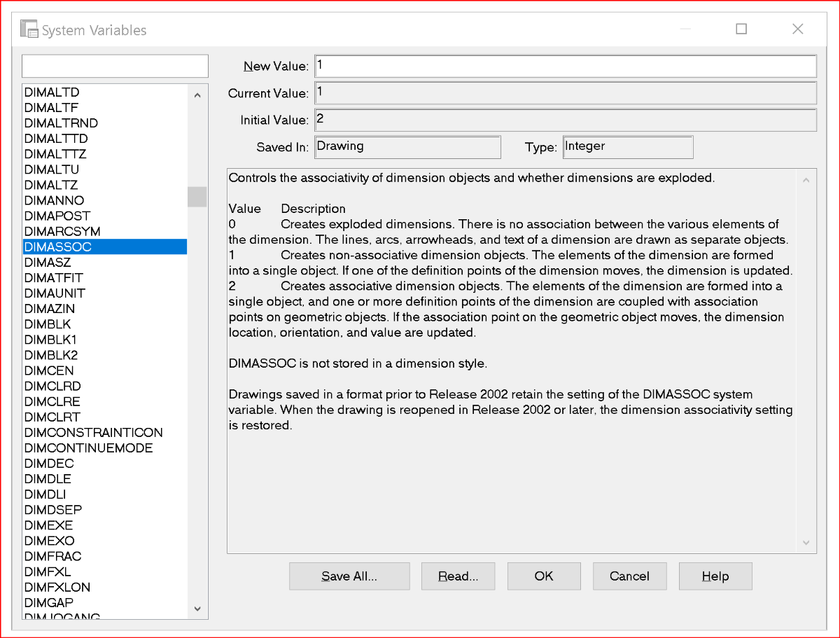Select DIMCONSTRAINTICON variable
Image resolution: width=840 pixels, height=638 pixels.
pos(104,432)
